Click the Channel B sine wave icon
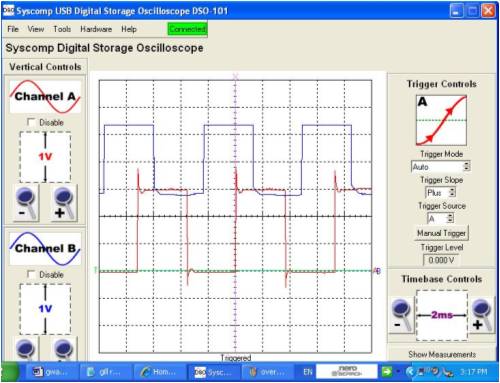Screen dimensions: 500x383 coord(45,249)
